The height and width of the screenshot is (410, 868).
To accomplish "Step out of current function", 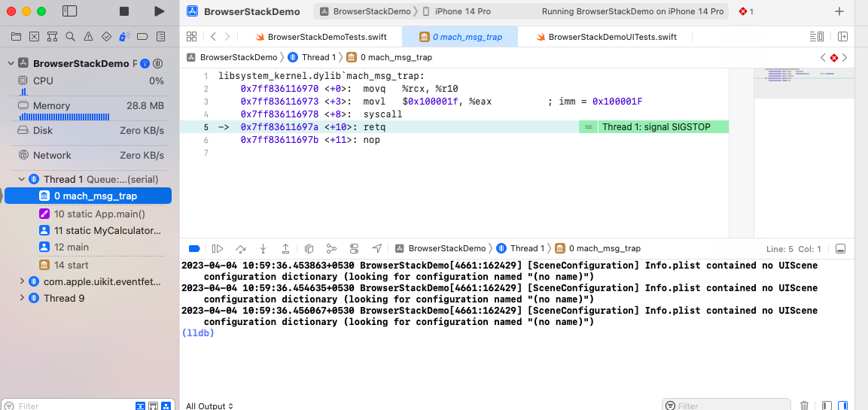I will 285,248.
